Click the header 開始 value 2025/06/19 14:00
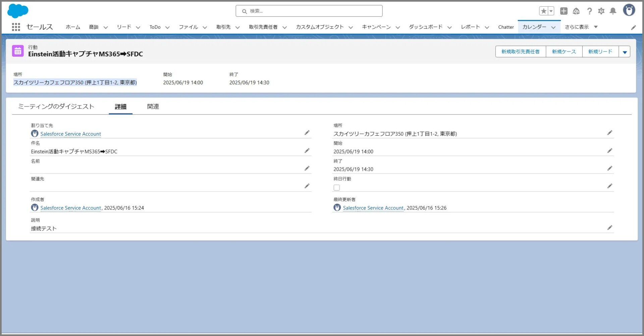This screenshot has height=336, width=644. [x=183, y=82]
